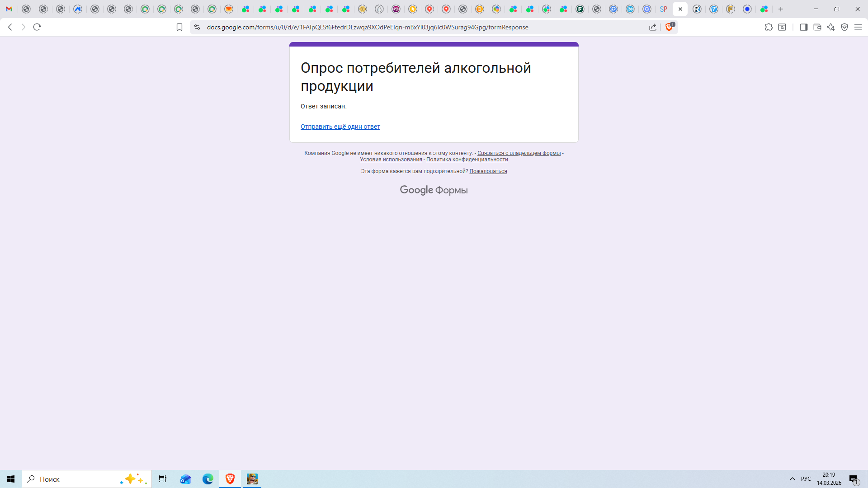Click 'Отправить ещё один ответ' link
This screenshot has width=868, height=488.
340,127
